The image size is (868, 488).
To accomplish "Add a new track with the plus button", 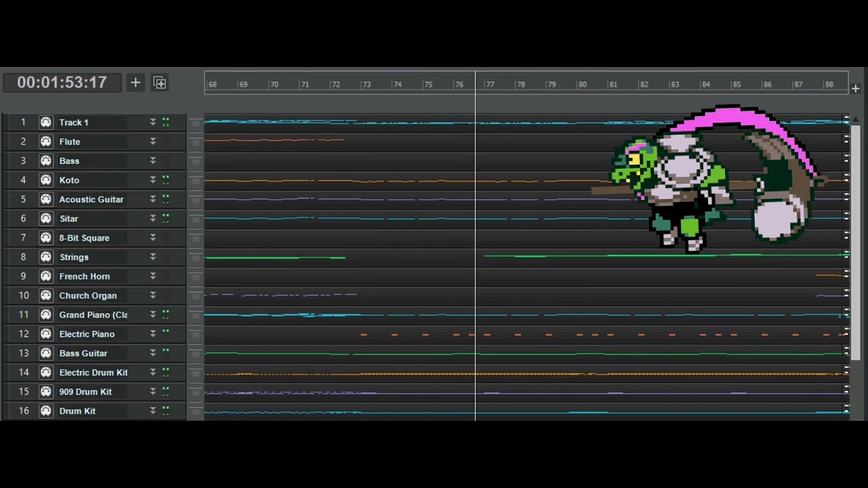I will coord(136,83).
